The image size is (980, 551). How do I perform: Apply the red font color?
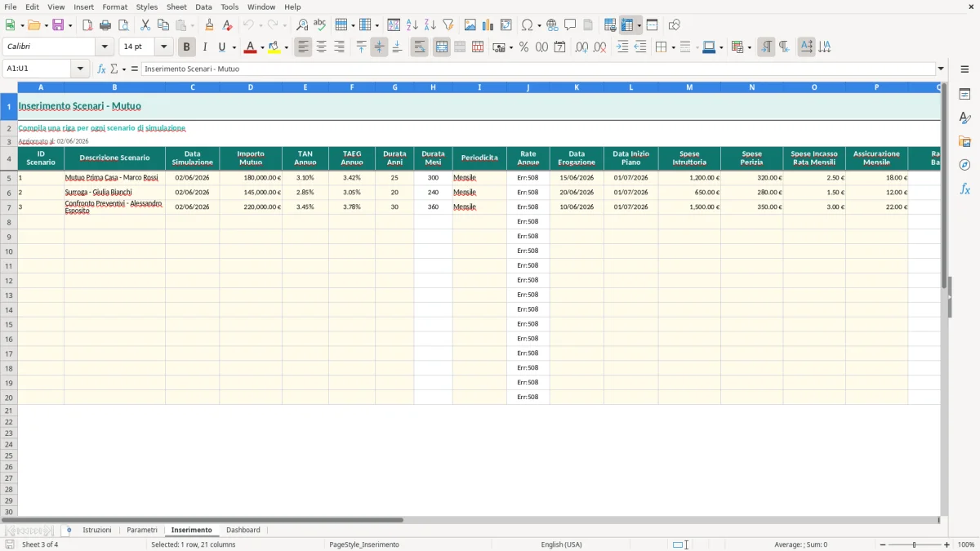250,47
